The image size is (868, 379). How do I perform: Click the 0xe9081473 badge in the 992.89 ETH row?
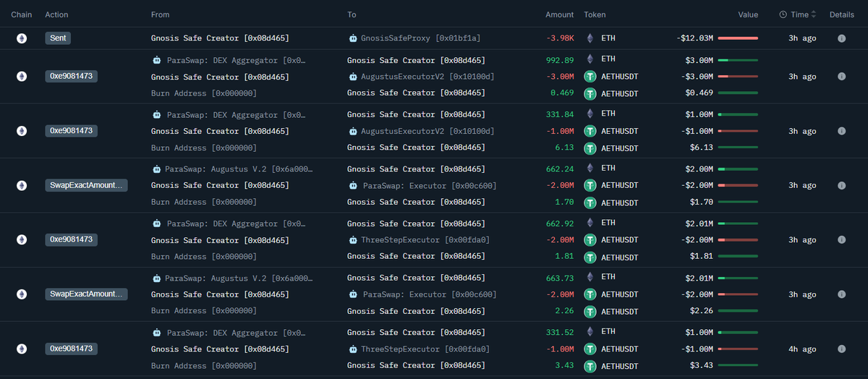pos(71,77)
